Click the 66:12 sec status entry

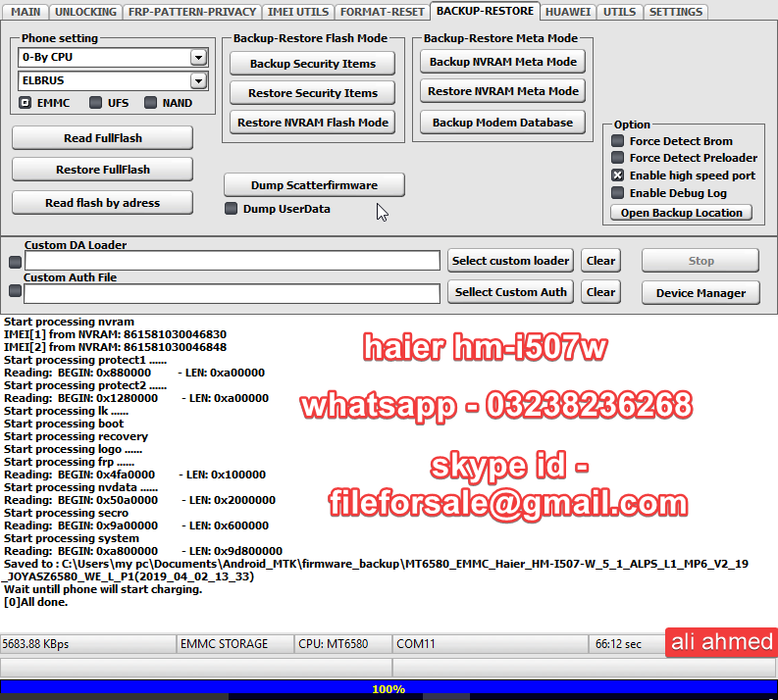627,644
